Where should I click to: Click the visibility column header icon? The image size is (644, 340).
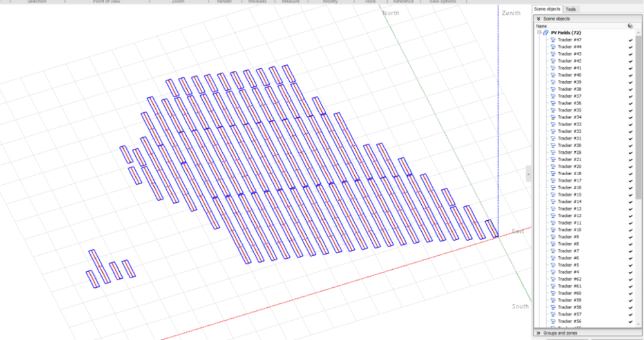coord(630,26)
